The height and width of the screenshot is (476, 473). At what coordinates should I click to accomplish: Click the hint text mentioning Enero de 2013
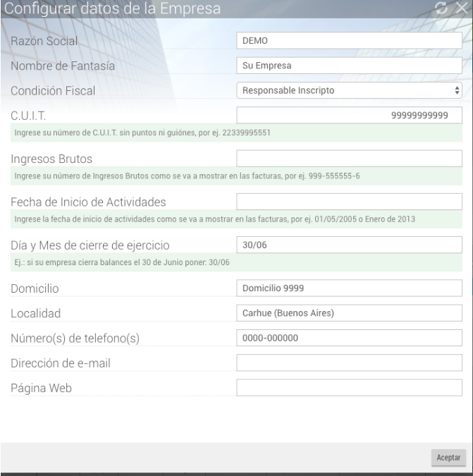pyautogui.click(x=214, y=219)
